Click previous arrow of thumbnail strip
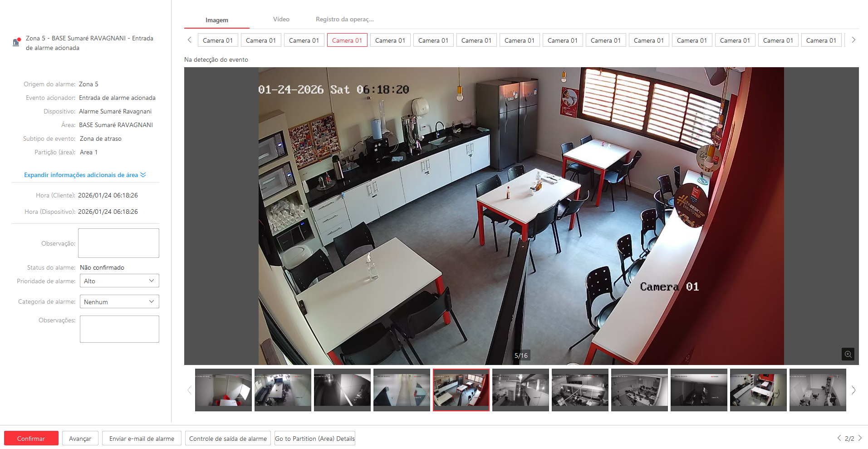Screen dimensions: 868x449 190,390
